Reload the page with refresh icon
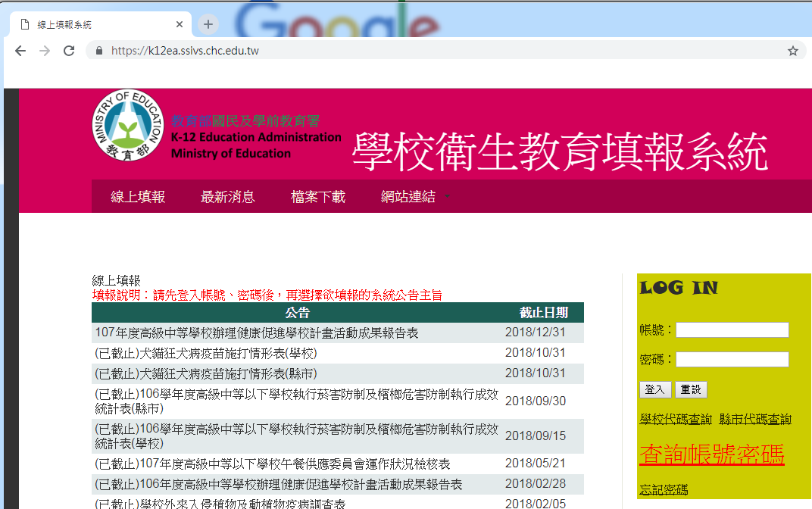The width and height of the screenshot is (812, 509). coord(69,51)
